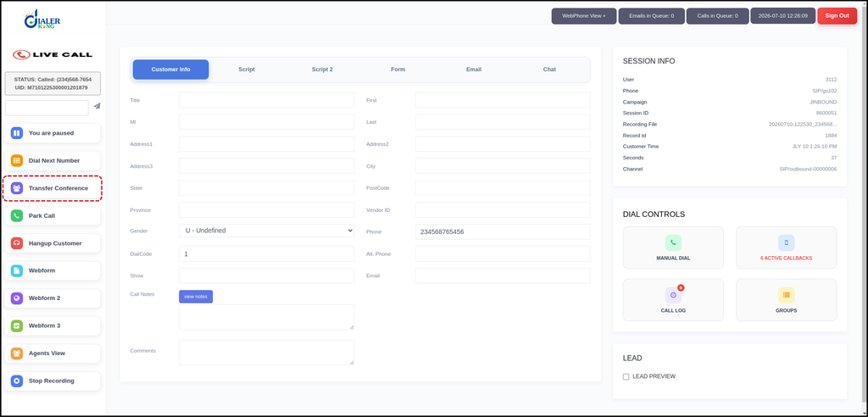The image size is (868, 417).
Task: Enable the Lead Preview checkbox
Action: 626,376
